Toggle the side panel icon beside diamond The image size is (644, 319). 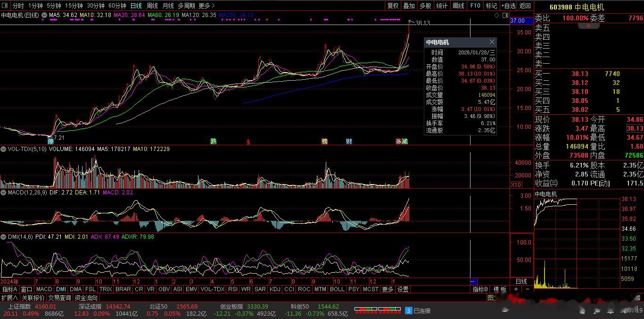coord(504,15)
